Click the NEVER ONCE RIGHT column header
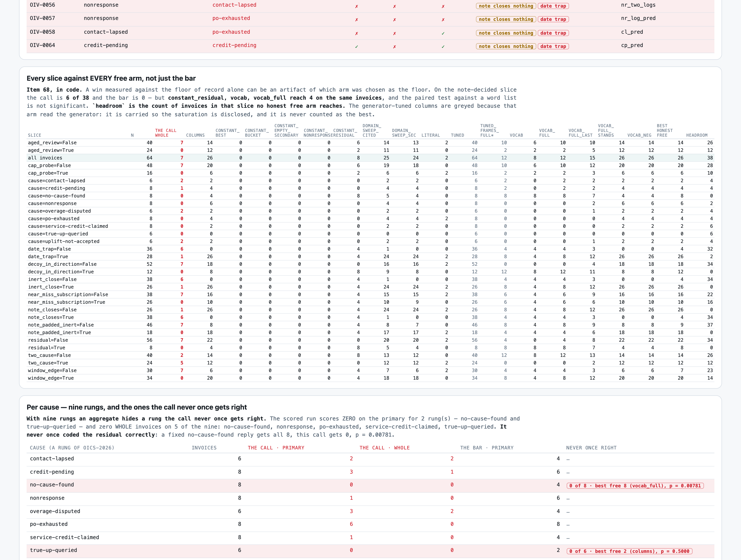The image size is (741, 560). [x=591, y=448]
